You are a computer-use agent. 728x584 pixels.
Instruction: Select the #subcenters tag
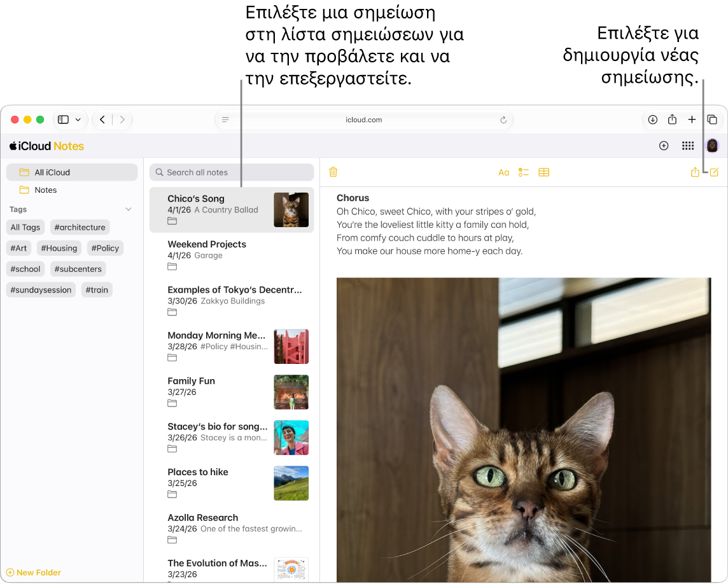pos(78,269)
